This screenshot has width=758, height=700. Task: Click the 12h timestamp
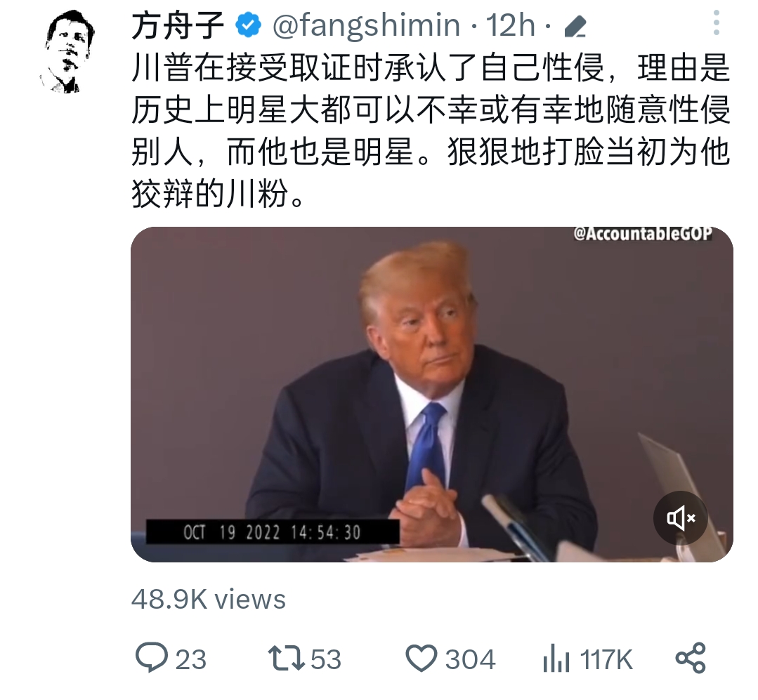(x=511, y=25)
